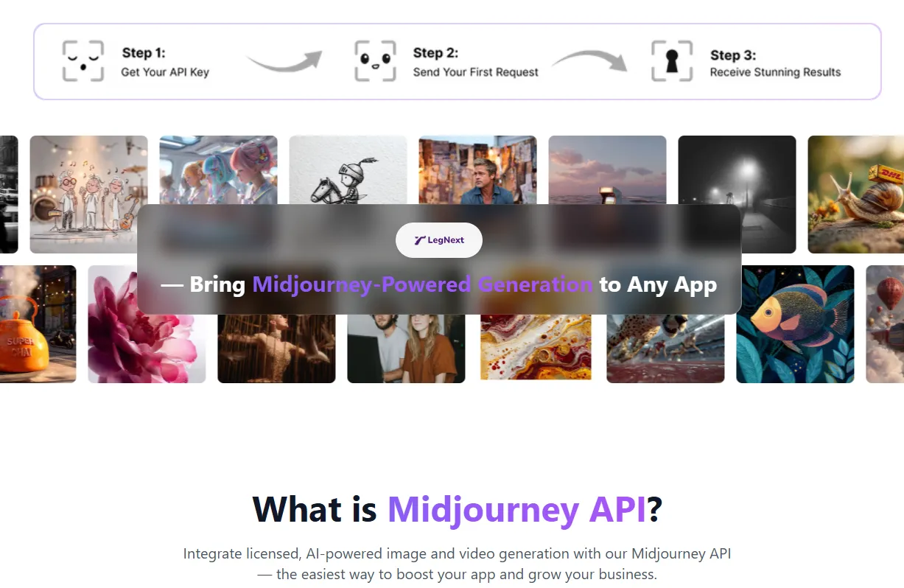Viewport: 904px width, 588px height.
Task: Open the pastel-haired anime girls image
Action: 218,171
